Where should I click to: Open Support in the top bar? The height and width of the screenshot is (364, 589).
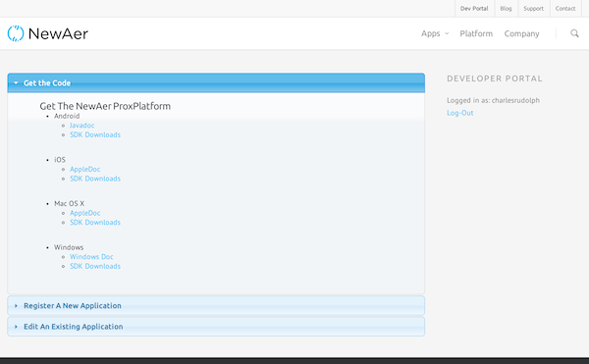click(x=533, y=8)
